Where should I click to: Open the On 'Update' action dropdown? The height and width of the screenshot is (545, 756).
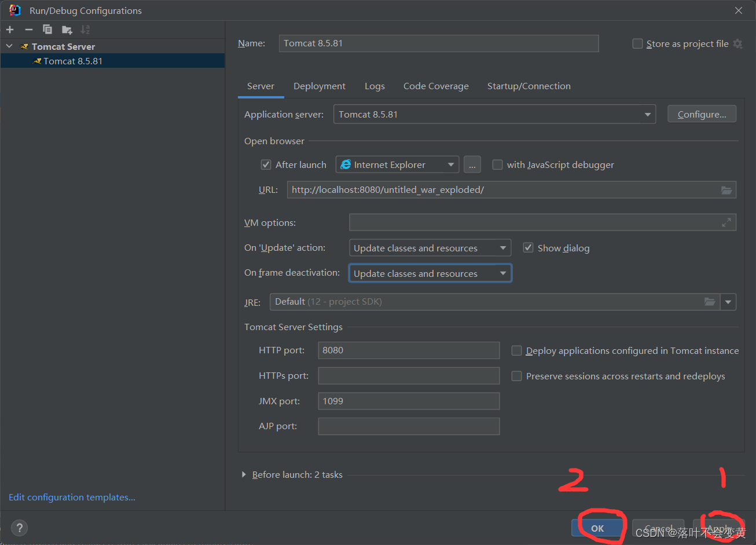click(x=430, y=248)
